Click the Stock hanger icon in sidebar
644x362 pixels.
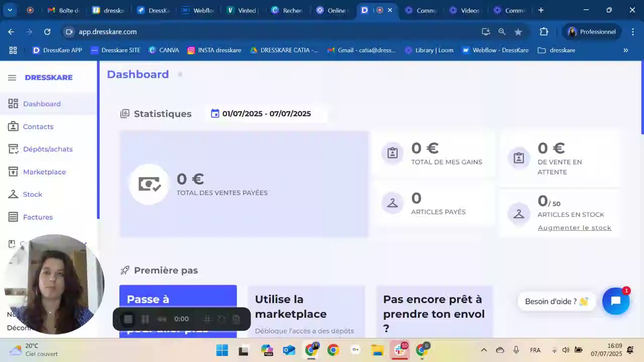(13, 195)
